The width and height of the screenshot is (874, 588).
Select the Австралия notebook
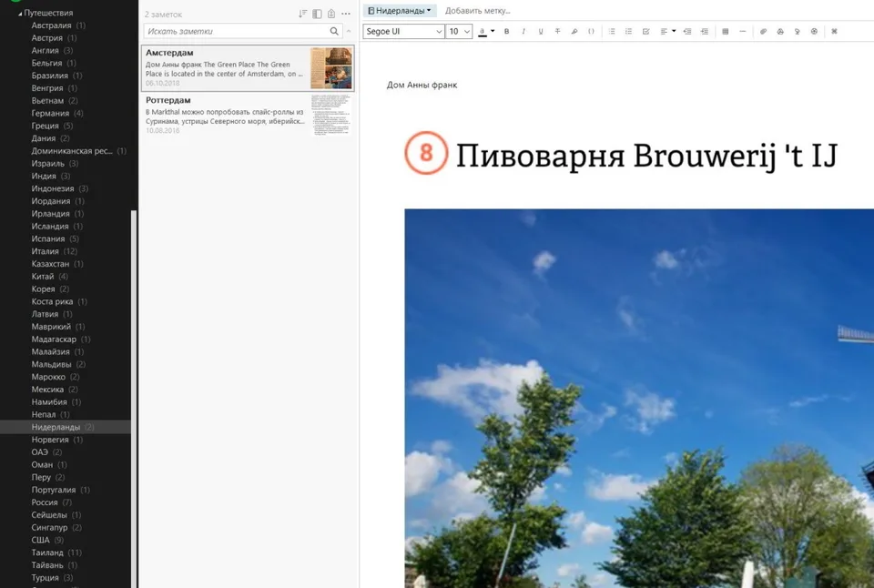click(x=58, y=25)
